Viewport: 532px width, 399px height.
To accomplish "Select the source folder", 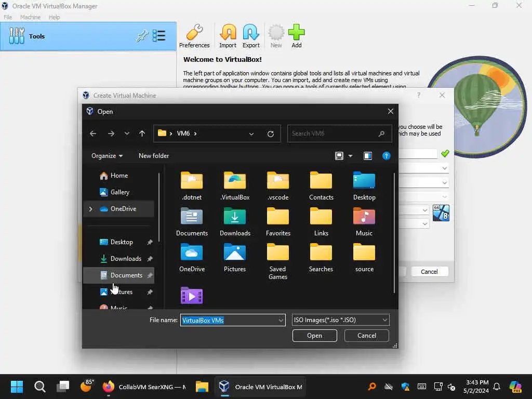I will 364,258.
